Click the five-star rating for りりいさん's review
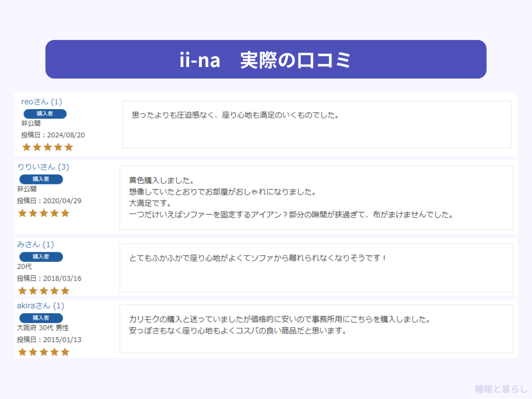532x399 pixels. click(44, 213)
